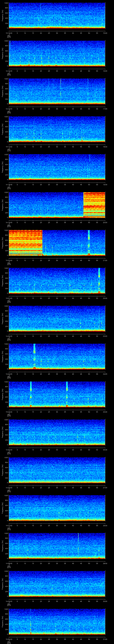Click the 16:00 end time label
Screen dimensions: 114x644
(x=105, y=71)
